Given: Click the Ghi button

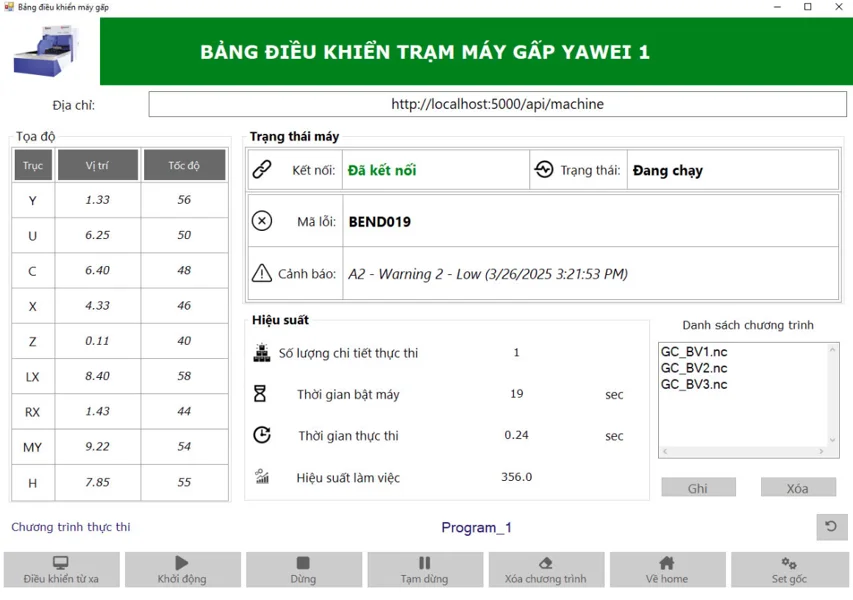Looking at the screenshot, I should tap(699, 487).
